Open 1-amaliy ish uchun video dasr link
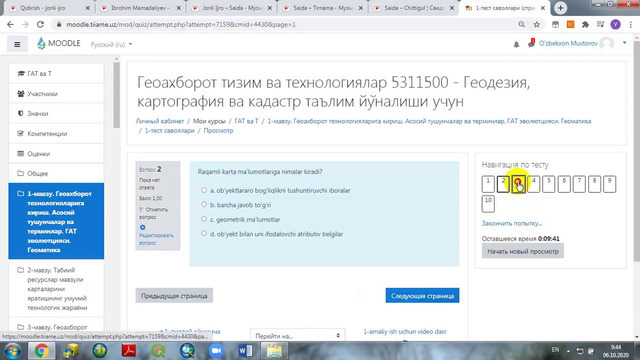 [405, 331]
